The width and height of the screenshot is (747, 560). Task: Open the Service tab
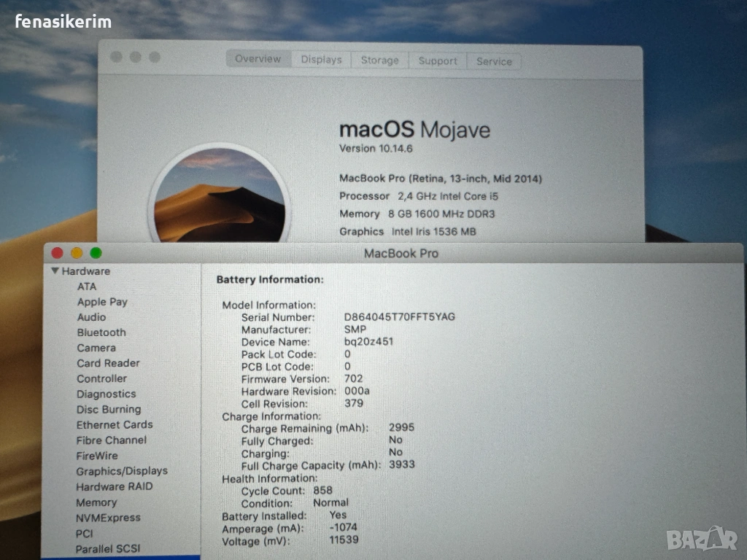[494, 61]
